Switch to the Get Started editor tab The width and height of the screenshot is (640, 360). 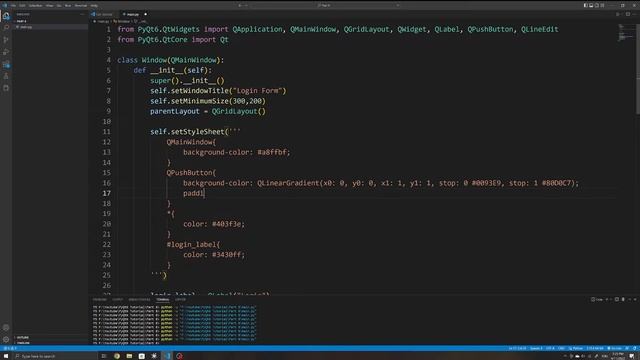(104, 14)
